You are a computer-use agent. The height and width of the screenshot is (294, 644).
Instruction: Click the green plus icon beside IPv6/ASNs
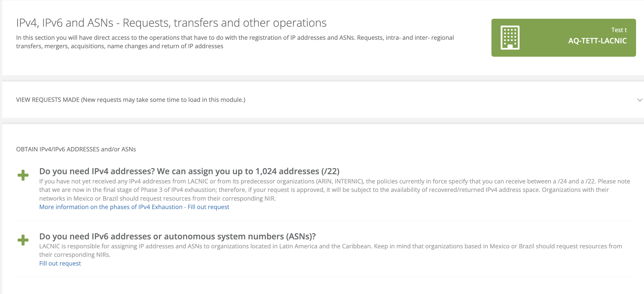[x=23, y=240]
